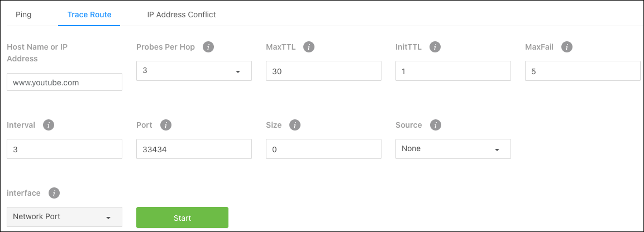Click the info icon next to MaxFail
Viewport: 644px width, 232px height.
(x=567, y=47)
